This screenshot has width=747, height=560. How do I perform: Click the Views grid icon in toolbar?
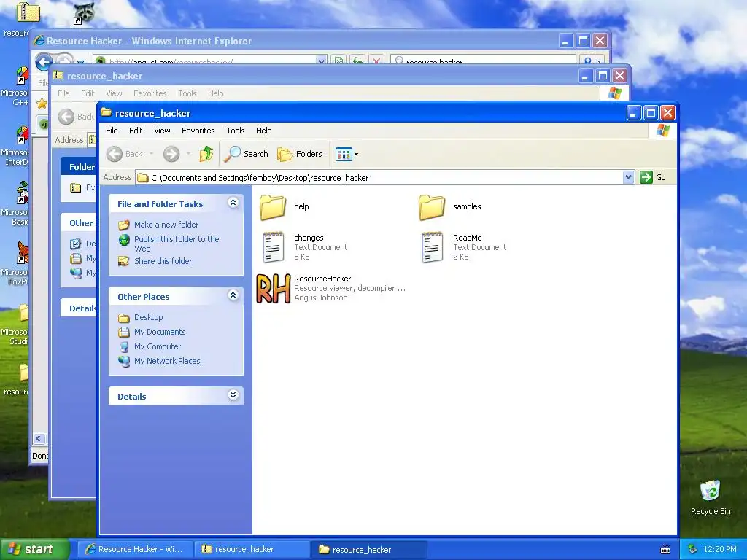(x=344, y=154)
